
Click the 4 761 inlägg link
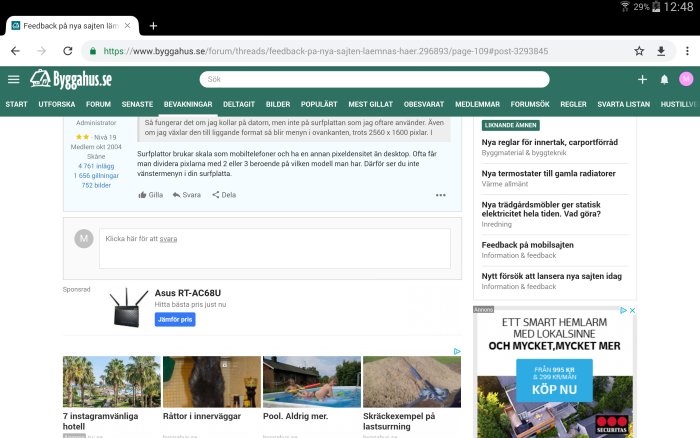[96, 166]
